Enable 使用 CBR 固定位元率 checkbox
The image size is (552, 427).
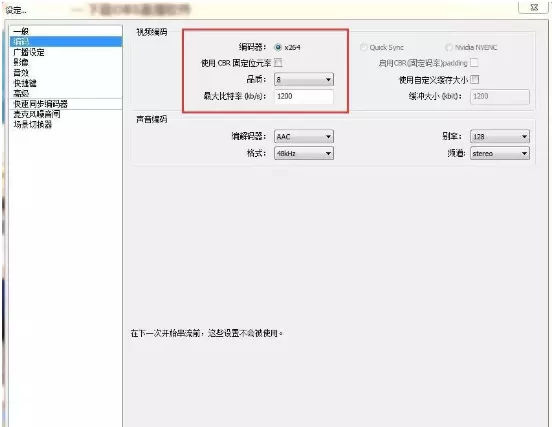[278, 63]
